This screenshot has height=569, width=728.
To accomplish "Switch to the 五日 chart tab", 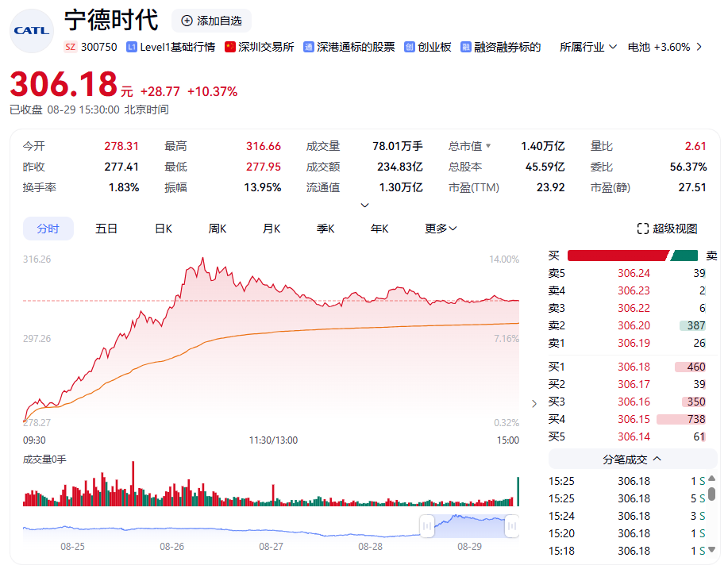I will coord(106,229).
